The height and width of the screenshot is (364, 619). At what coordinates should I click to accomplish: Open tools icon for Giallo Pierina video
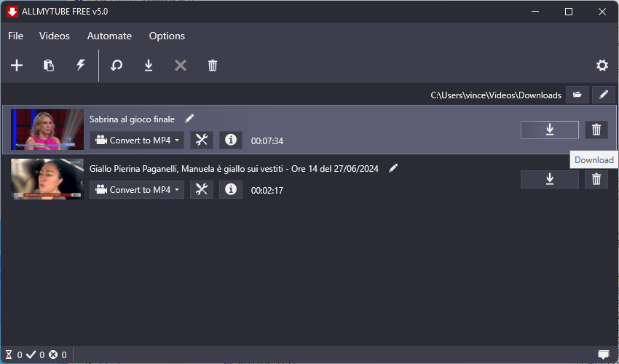click(x=202, y=189)
